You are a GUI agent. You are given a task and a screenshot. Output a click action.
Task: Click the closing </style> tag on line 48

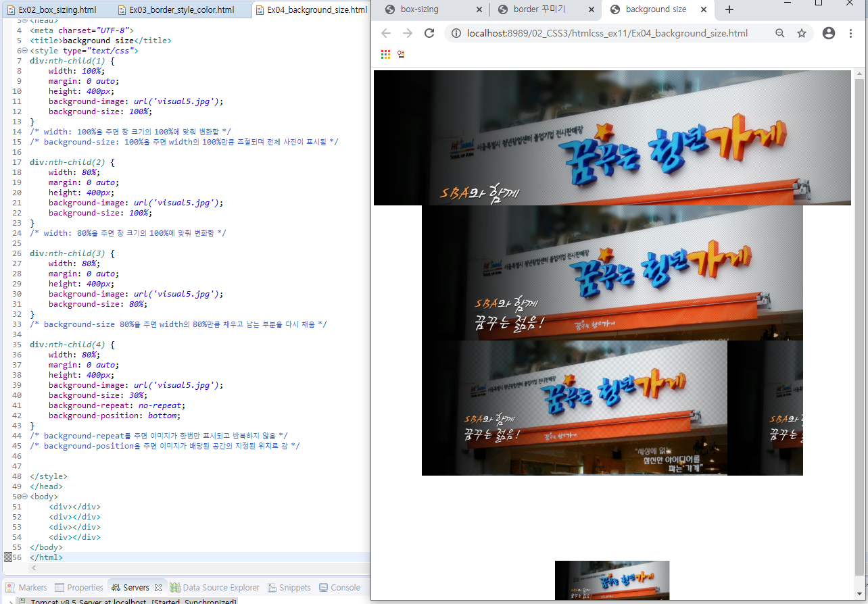[x=49, y=476]
